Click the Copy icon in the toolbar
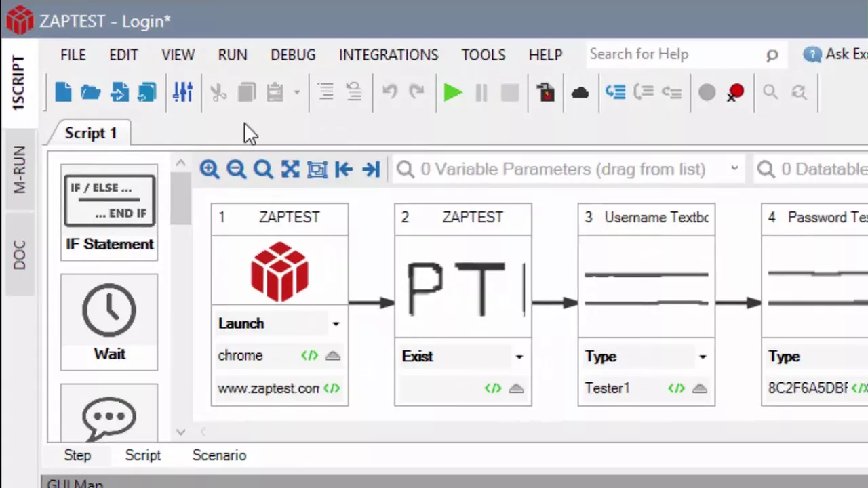The image size is (868, 488). 246,92
